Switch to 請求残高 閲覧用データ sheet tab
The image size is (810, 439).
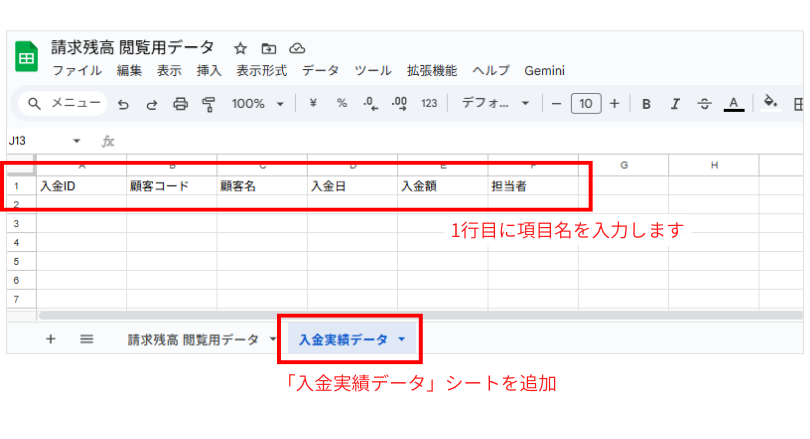[x=193, y=340]
